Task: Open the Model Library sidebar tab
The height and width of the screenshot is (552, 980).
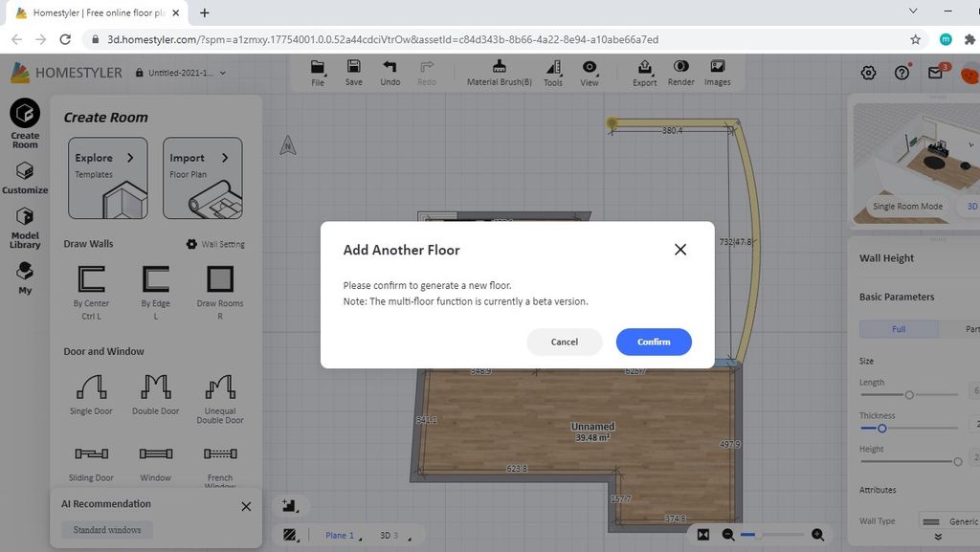Action: [25, 227]
